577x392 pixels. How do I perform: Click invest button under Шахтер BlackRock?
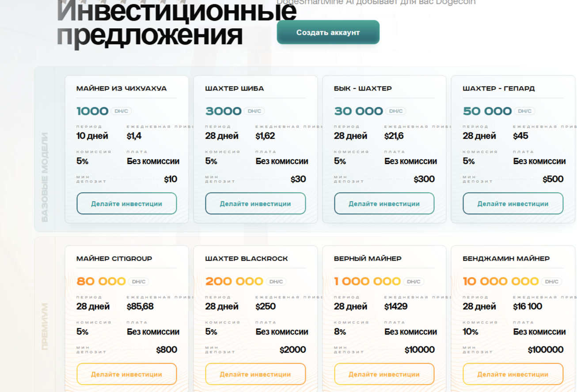click(x=255, y=374)
